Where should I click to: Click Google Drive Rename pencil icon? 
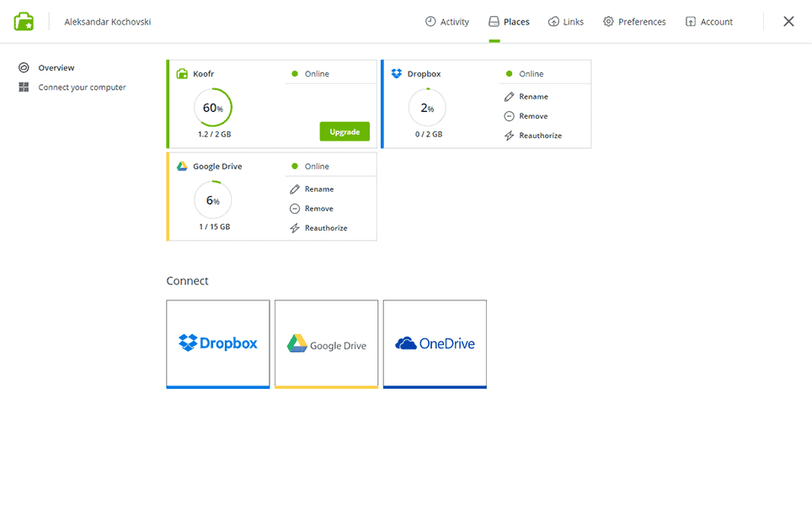295,189
